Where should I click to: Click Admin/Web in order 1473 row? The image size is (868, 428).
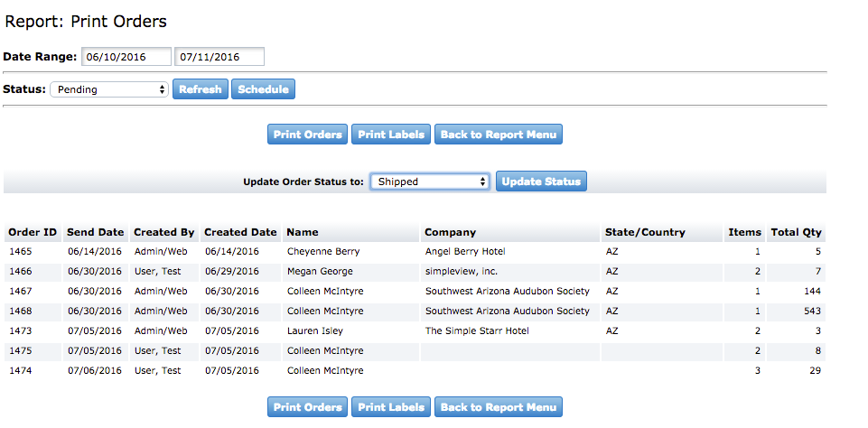161,331
